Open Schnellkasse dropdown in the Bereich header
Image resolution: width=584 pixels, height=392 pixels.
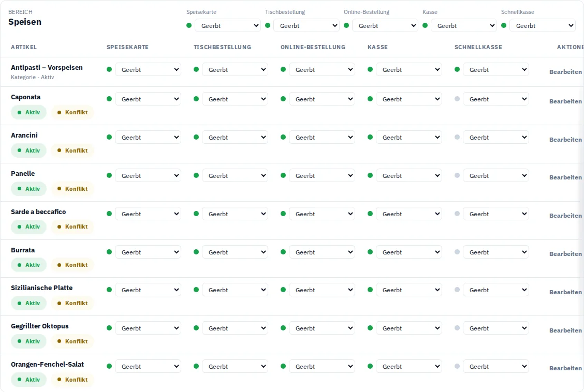click(x=542, y=26)
